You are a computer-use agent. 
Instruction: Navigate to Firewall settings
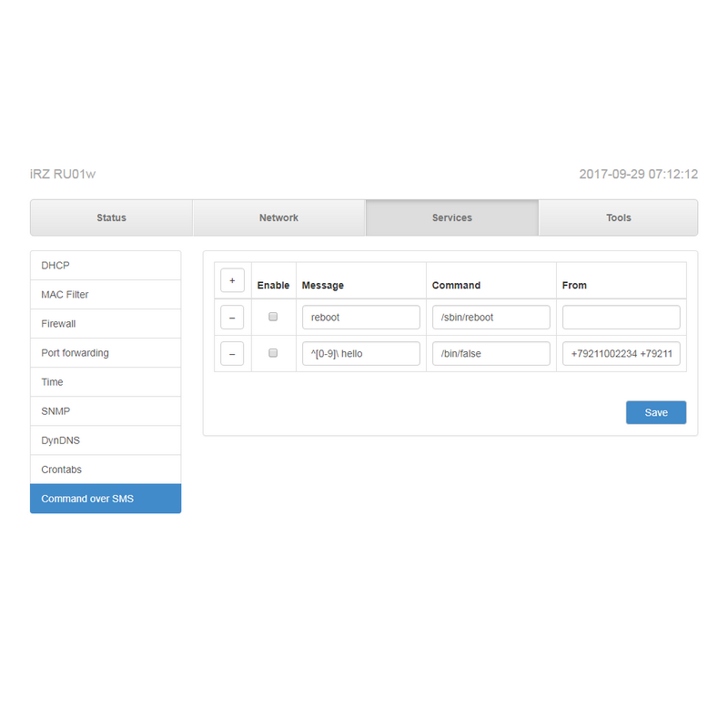pos(106,324)
